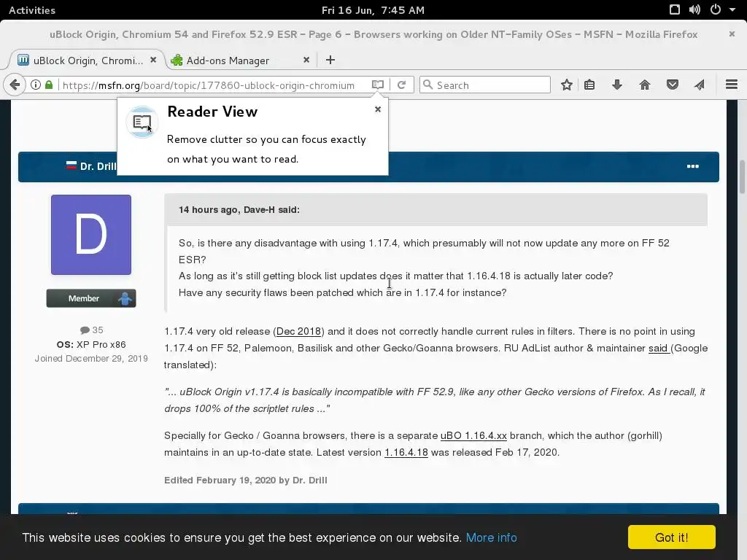Open the 1.16.4.18 version link
This screenshot has height=560, width=747.
(x=406, y=452)
